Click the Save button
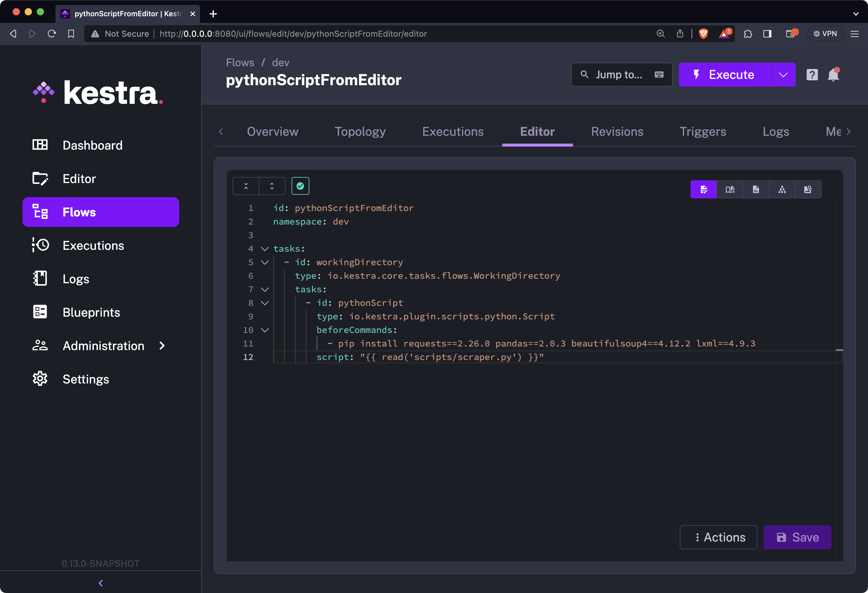 click(x=797, y=537)
